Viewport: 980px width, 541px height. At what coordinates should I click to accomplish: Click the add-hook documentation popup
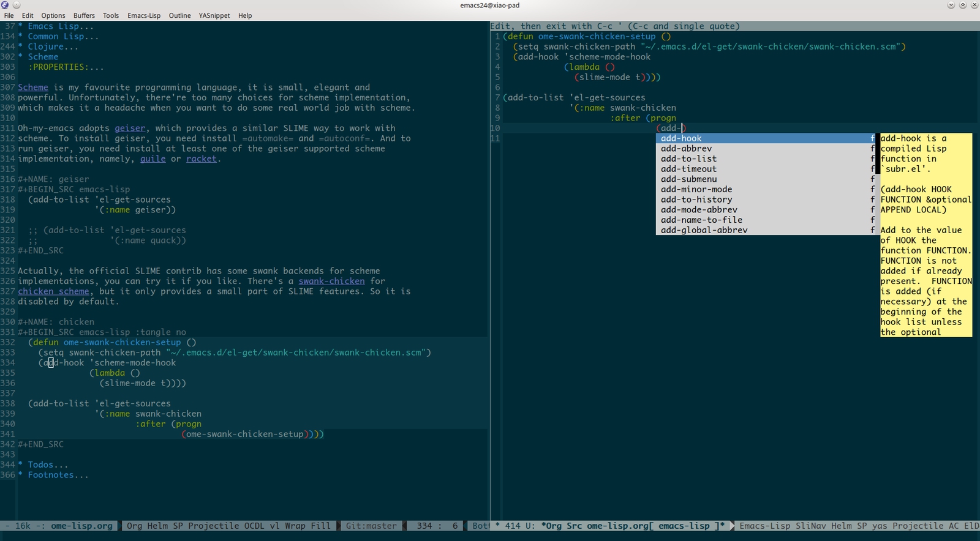click(926, 235)
